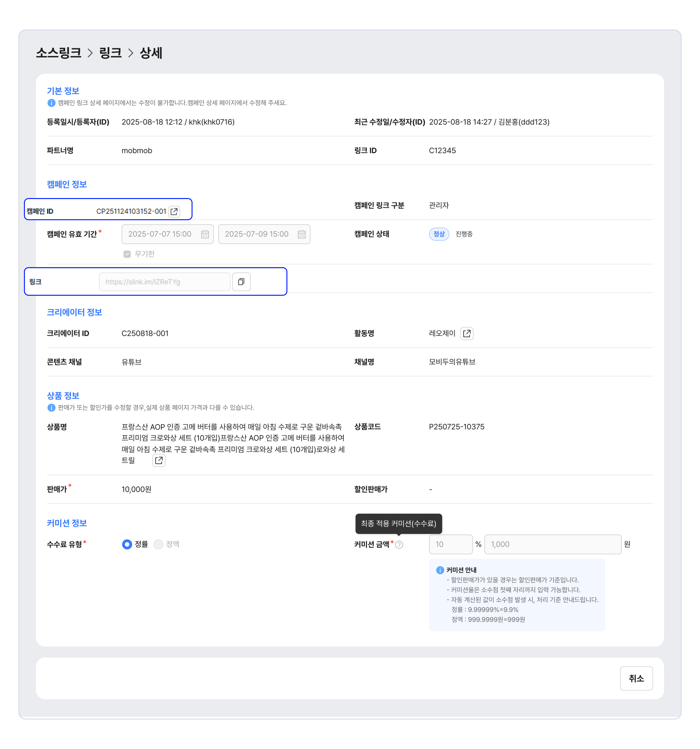This screenshot has width=700, height=749.
Task: Click the 커미션 안내 info icon
Action: click(x=440, y=570)
